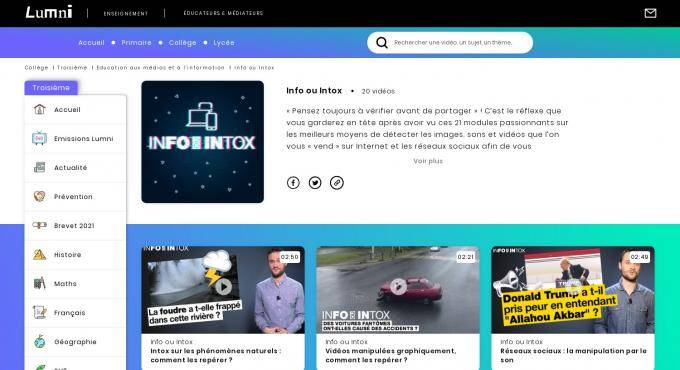The image size is (680, 370).
Task: Open the Emissions Lumni TV icon
Action: coord(39,138)
